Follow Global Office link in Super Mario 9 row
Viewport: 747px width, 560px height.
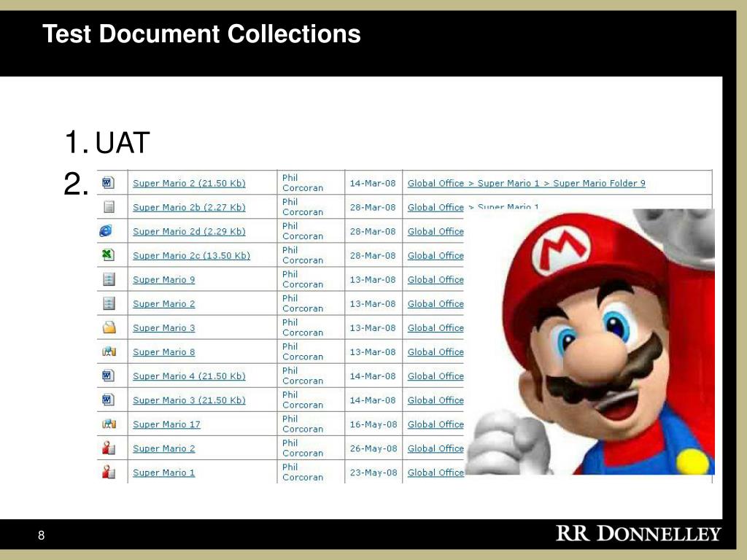[x=436, y=279]
